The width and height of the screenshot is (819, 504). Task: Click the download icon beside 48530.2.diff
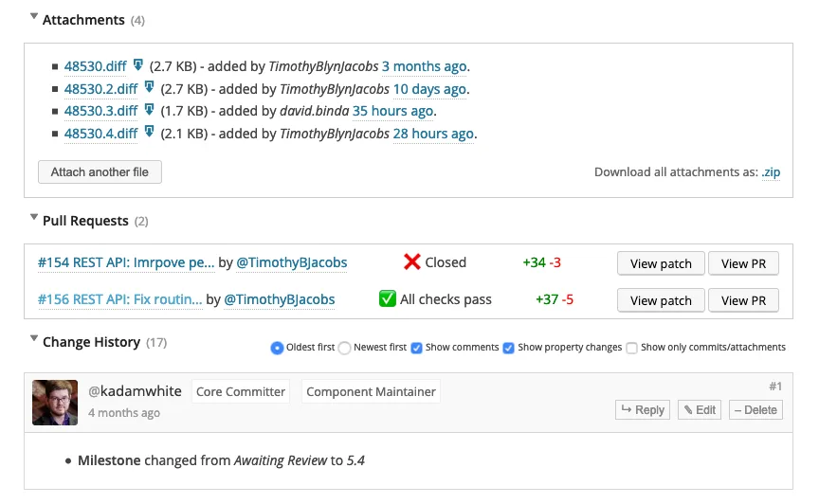(149, 88)
